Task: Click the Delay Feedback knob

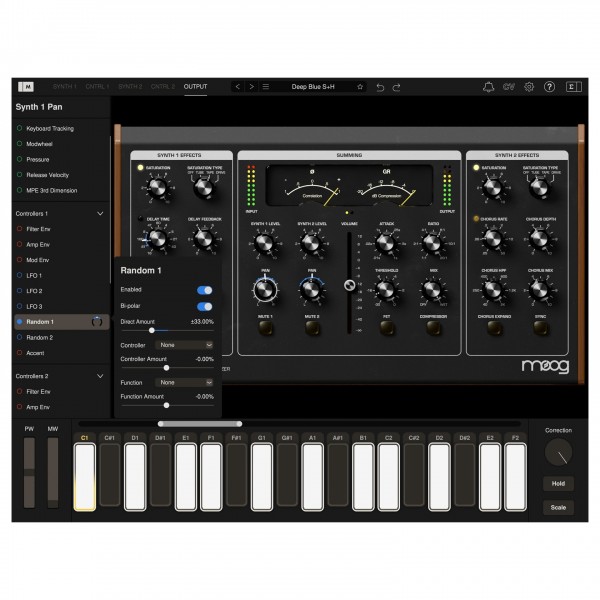Action: click(204, 239)
